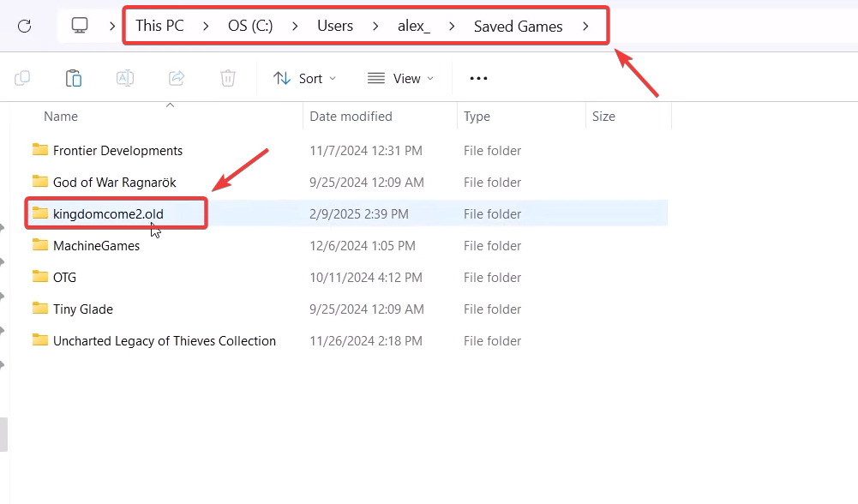This screenshot has width=858, height=504.
Task: Click Saved Games in breadcrumb
Action: 519,26
